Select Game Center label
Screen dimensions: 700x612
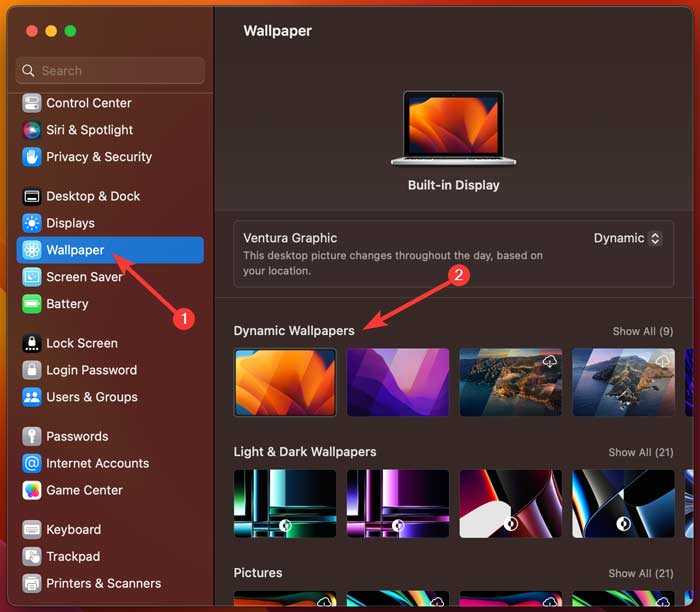point(84,490)
